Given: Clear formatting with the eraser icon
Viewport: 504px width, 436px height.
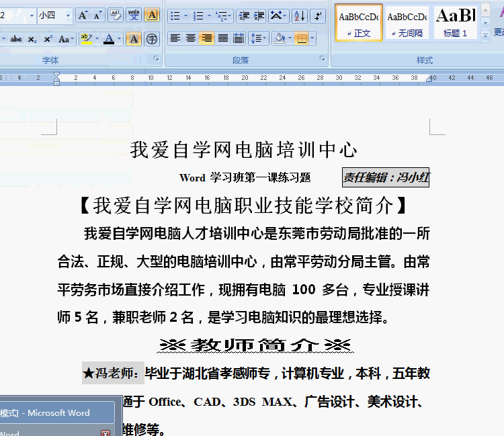Looking at the screenshot, I should [116, 15].
